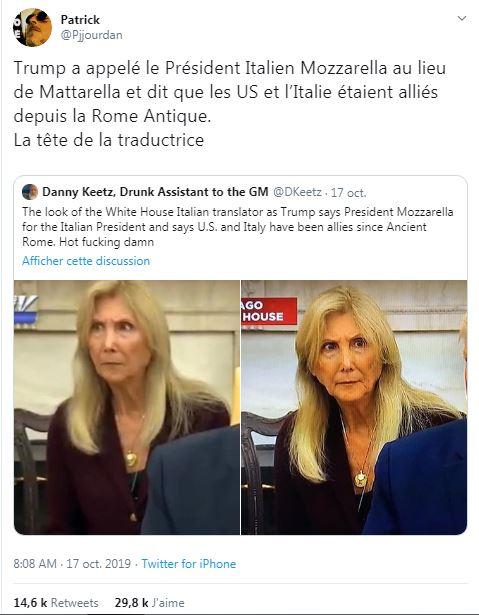This screenshot has height=615, width=479.
Task: Click the quoted tweet's English text
Action: [238, 227]
